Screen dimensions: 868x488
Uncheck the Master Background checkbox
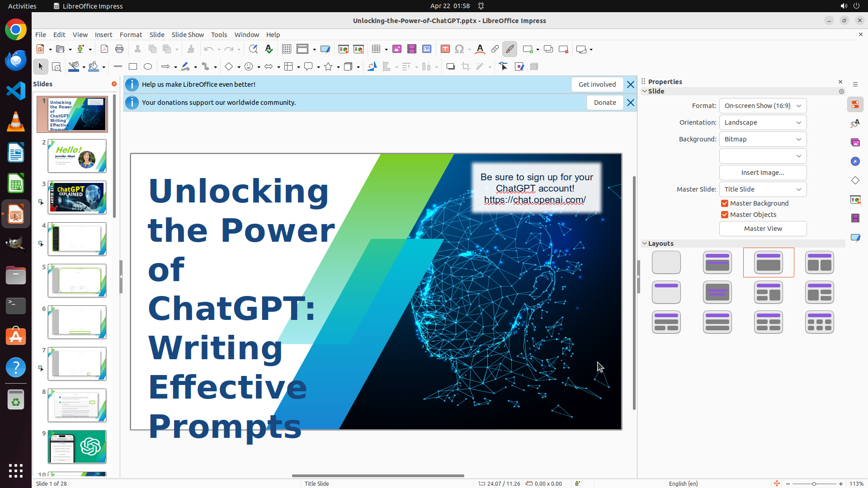(x=725, y=203)
